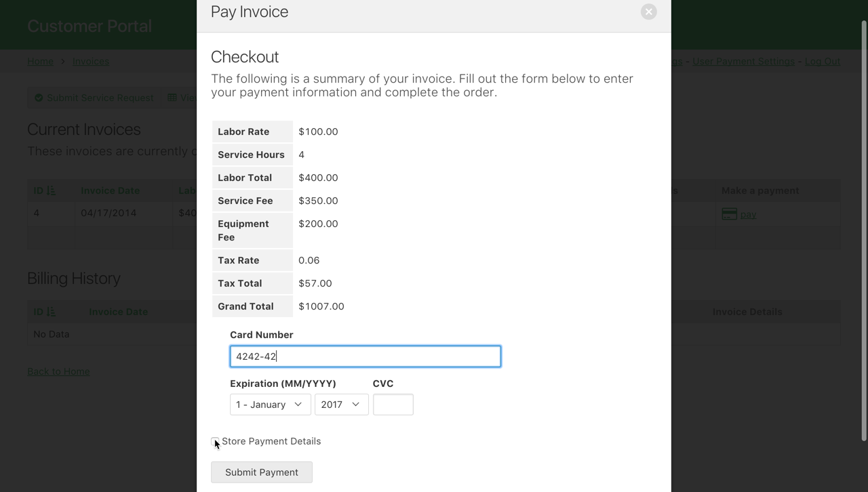Click the credit card icon beside the pay link

[x=729, y=213]
